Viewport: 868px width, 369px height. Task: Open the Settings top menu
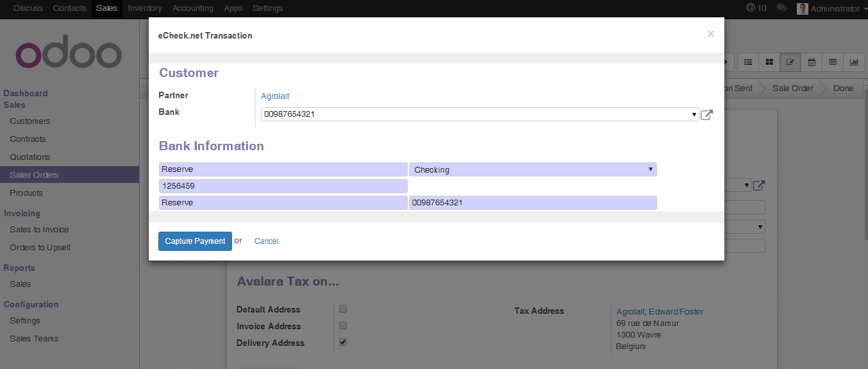point(267,8)
